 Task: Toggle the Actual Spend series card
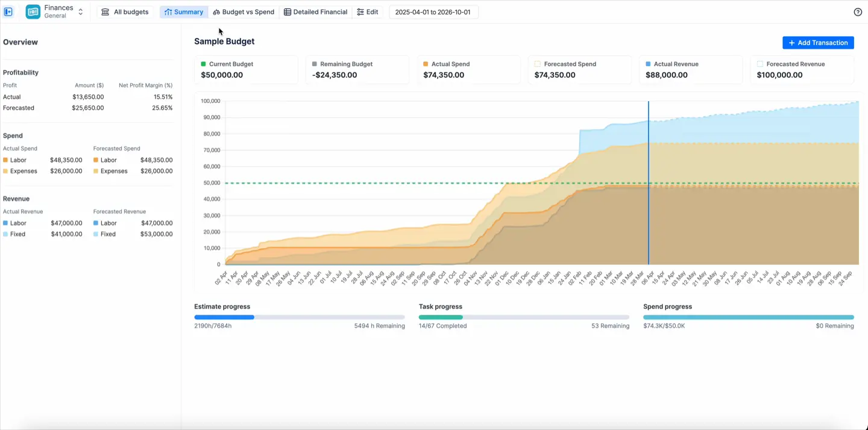(x=468, y=70)
